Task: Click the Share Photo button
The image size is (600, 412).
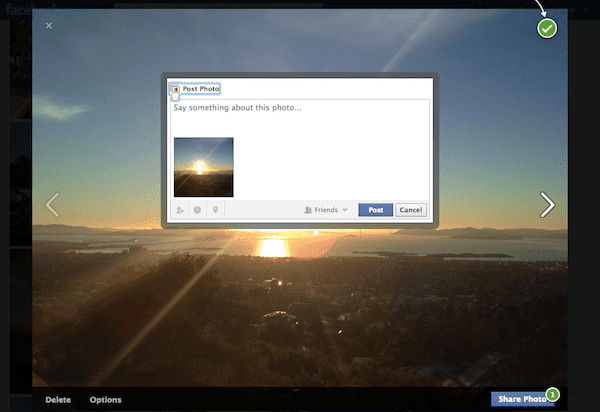Action: [x=523, y=399]
